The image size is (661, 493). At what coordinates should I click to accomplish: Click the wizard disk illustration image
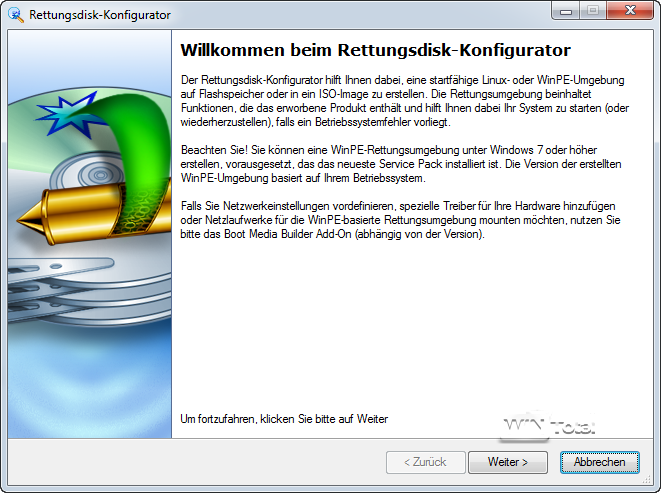90,234
